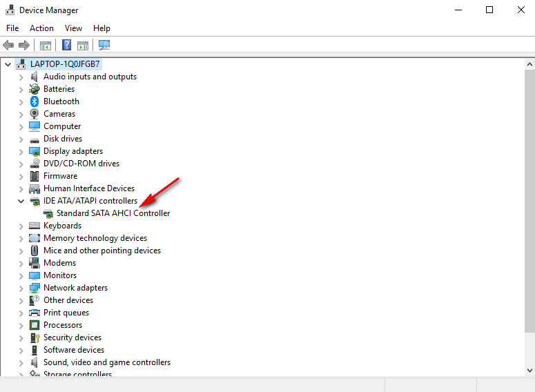
Task: Collapse the LAPTOP-1Q0JFGB7 root node
Action: click(8, 64)
